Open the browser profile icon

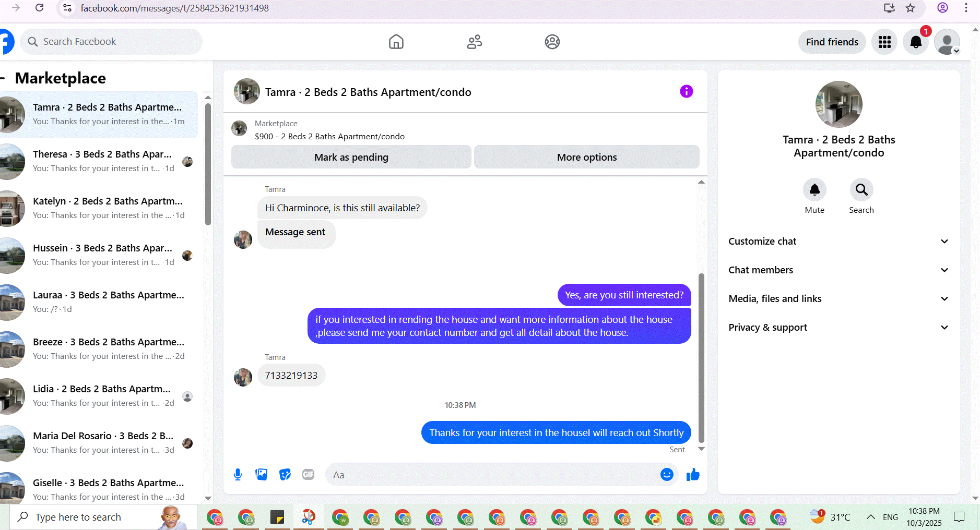[942, 8]
